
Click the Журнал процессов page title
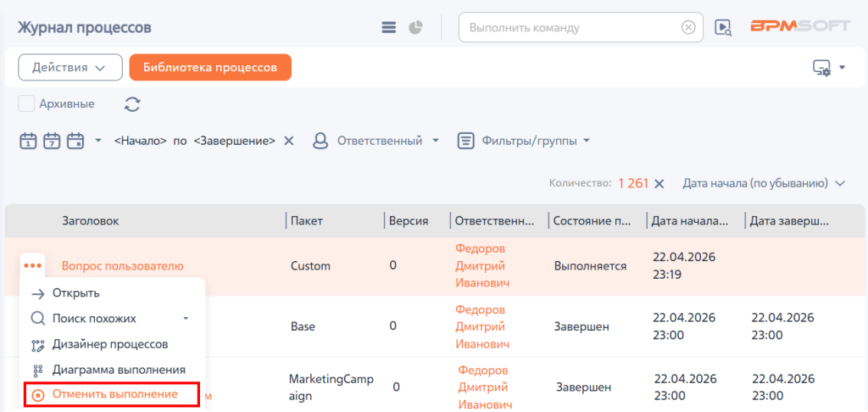[85, 27]
